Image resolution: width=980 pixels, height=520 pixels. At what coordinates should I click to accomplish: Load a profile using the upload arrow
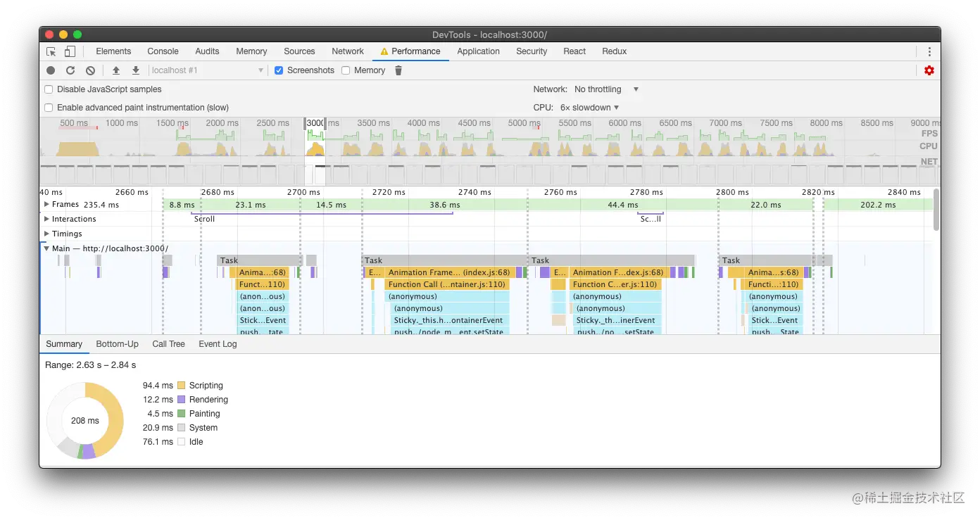pos(116,70)
